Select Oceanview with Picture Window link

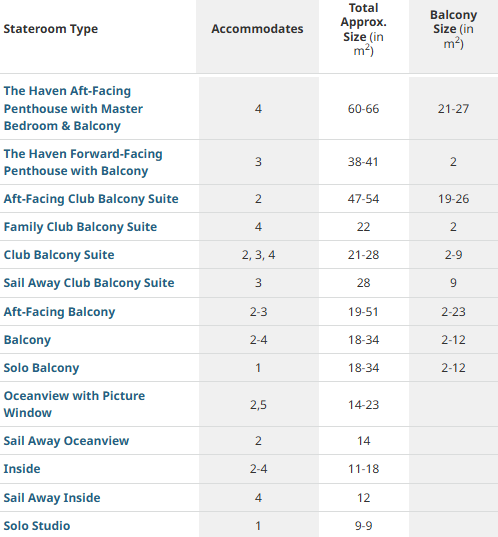(x=74, y=404)
